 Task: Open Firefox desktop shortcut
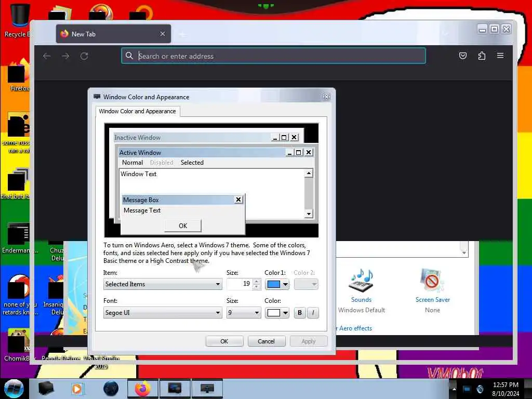pos(19,75)
